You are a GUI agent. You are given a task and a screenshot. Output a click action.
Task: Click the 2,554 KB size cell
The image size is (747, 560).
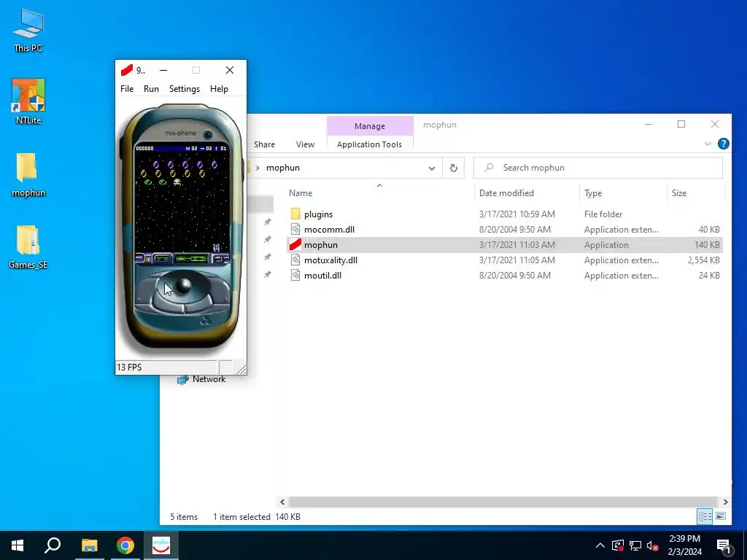703,260
